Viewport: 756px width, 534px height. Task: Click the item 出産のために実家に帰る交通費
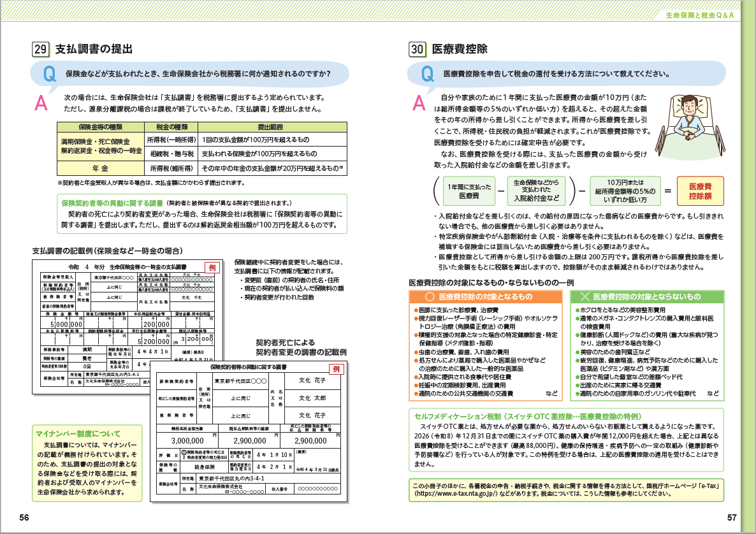(x=618, y=386)
